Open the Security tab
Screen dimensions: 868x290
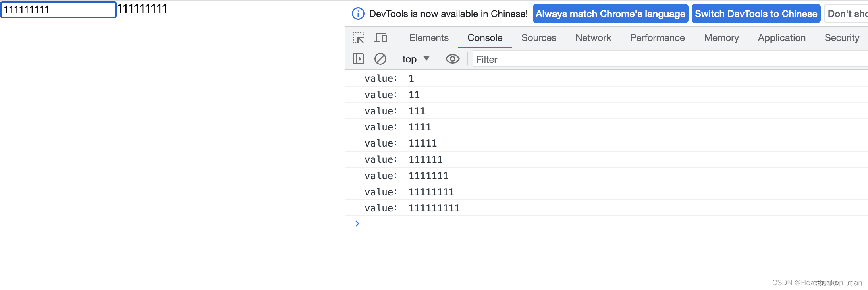pos(842,38)
